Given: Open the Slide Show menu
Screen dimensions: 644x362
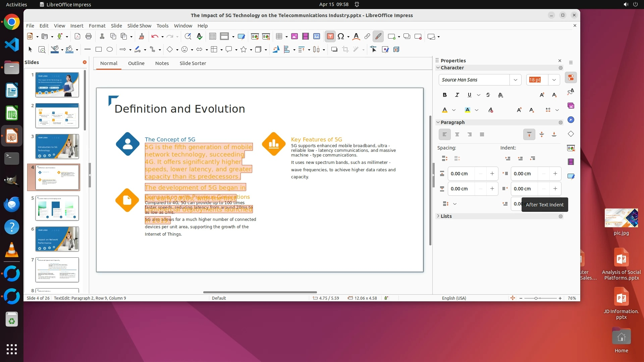Looking at the screenshot, I should coord(139,26).
